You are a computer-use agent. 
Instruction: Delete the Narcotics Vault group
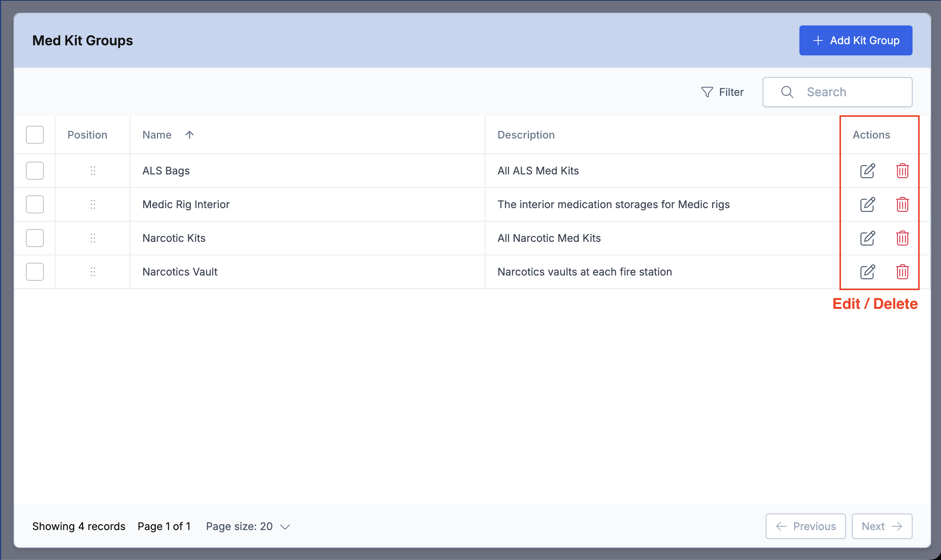pyautogui.click(x=902, y=272)
